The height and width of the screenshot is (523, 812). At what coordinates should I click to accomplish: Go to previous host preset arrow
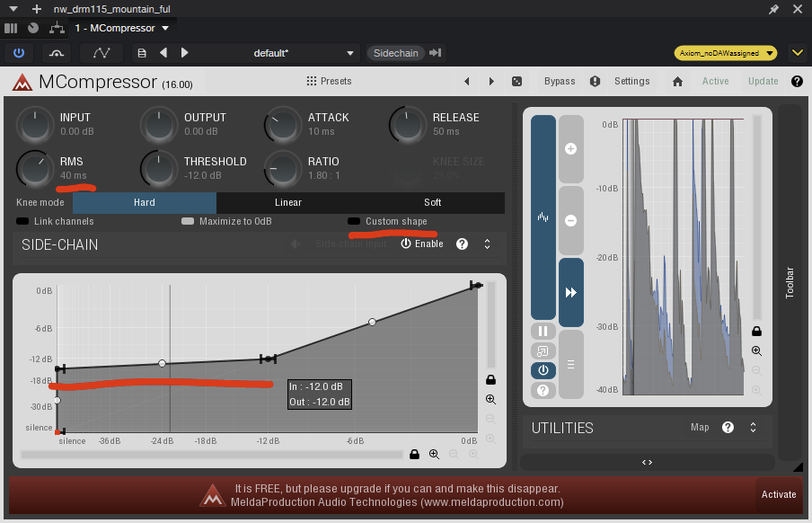(163, 52)
